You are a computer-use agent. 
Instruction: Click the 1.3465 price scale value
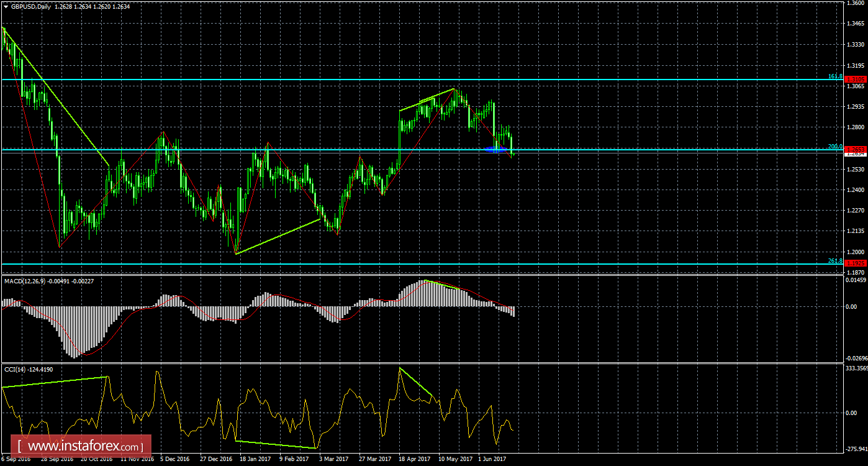856,24
